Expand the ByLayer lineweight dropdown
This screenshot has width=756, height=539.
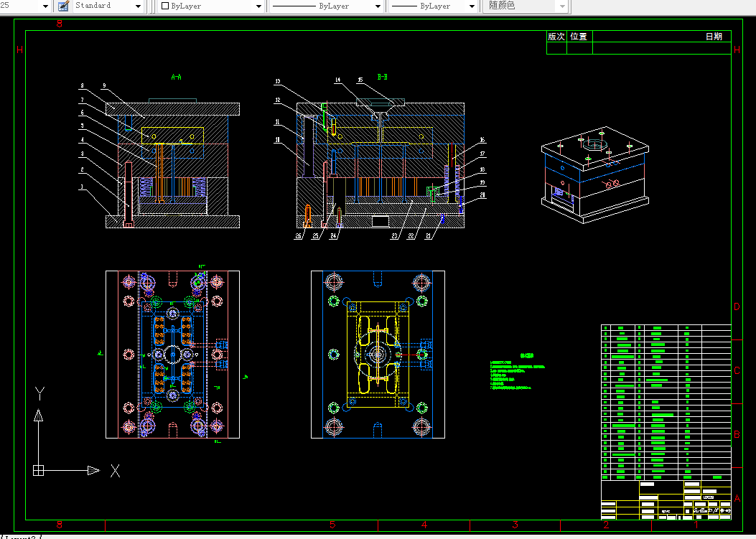coord(472,6)
